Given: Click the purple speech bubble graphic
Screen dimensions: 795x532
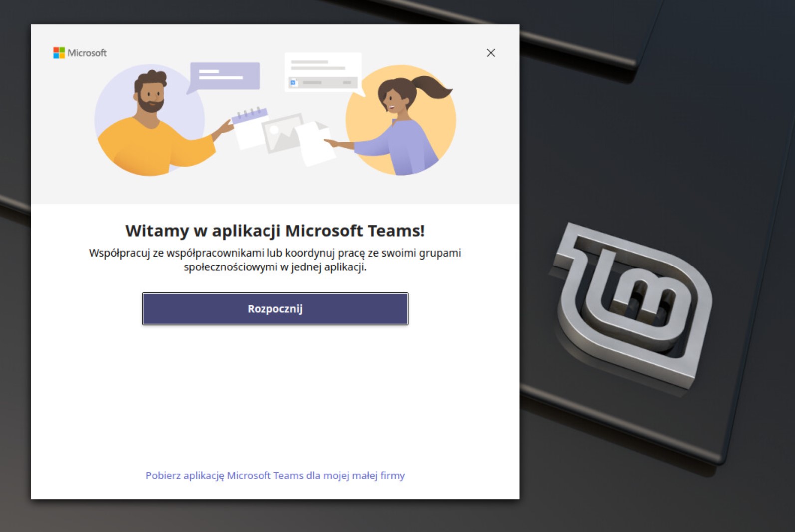Looking at the screenshot, I should pyautogui.click(x=224, y=77).
